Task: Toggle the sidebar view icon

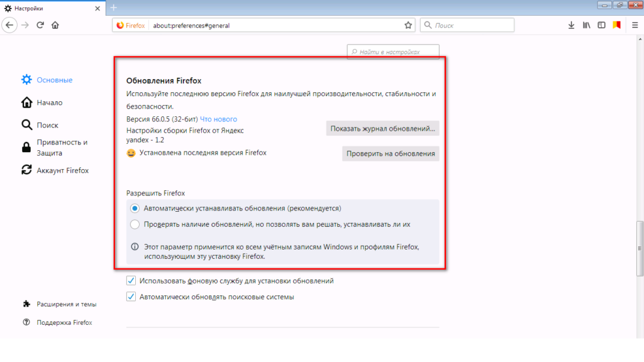Action: point(601,25)
